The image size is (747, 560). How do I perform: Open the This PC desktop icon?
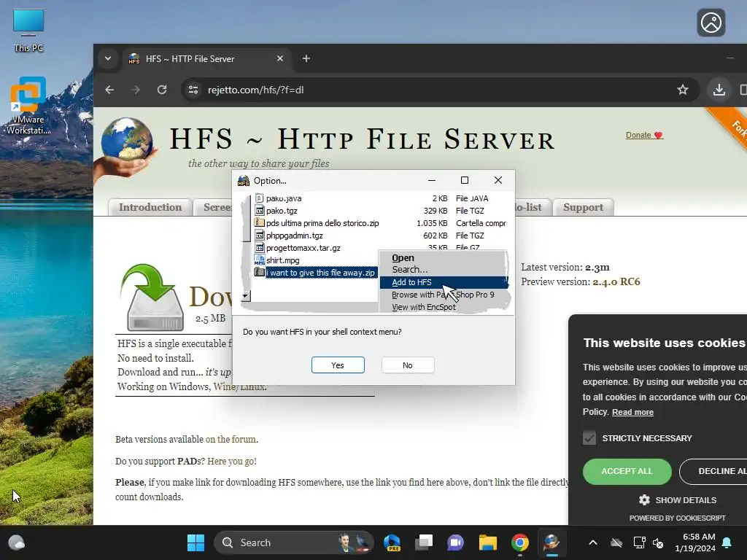pos(28,31)
